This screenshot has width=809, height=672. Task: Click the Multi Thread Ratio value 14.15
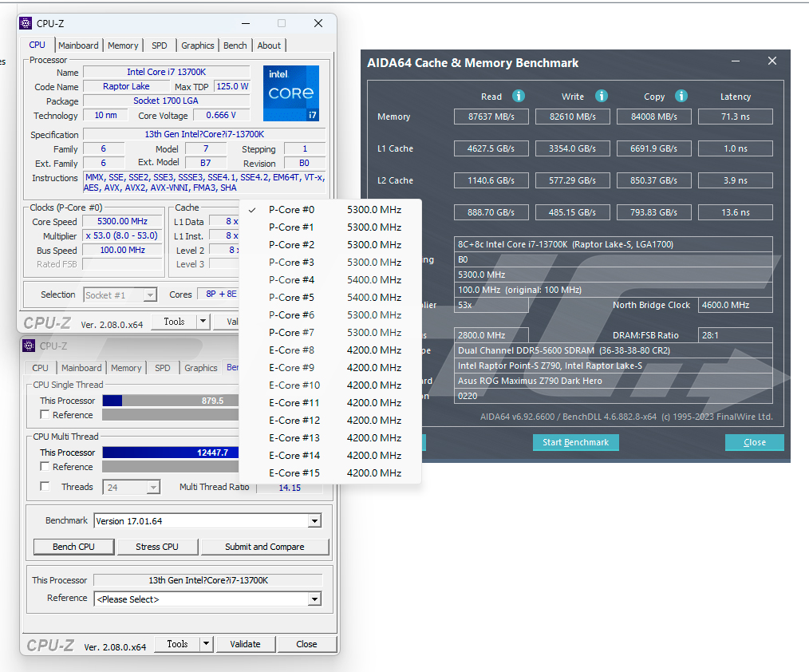[x=290, y=487]
